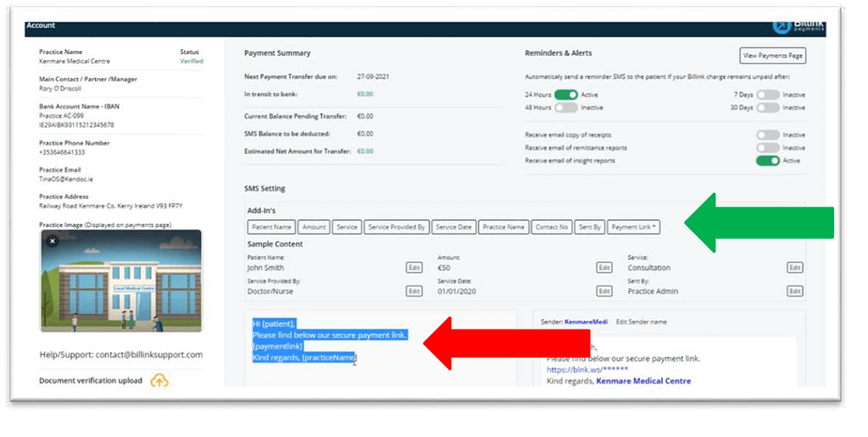Screen dimensions: 868x437
Task: Click the Billink payments logo
Action: 793,26
